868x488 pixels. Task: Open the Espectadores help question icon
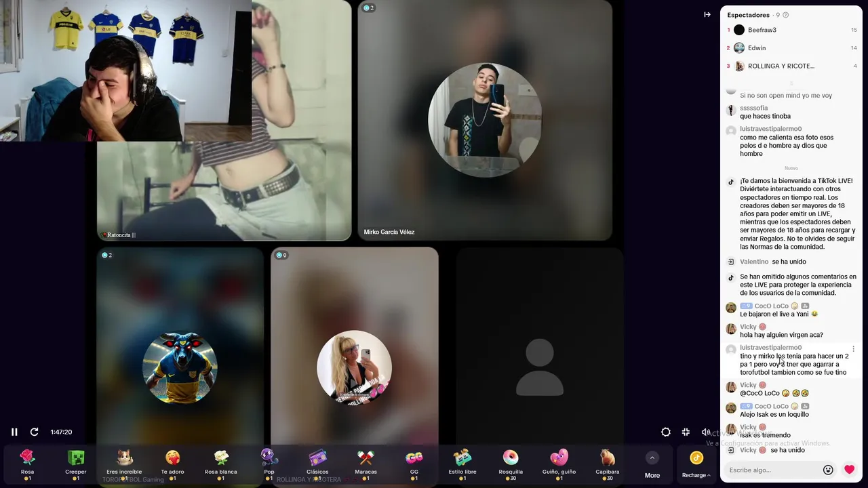click(x=786, y=15)
